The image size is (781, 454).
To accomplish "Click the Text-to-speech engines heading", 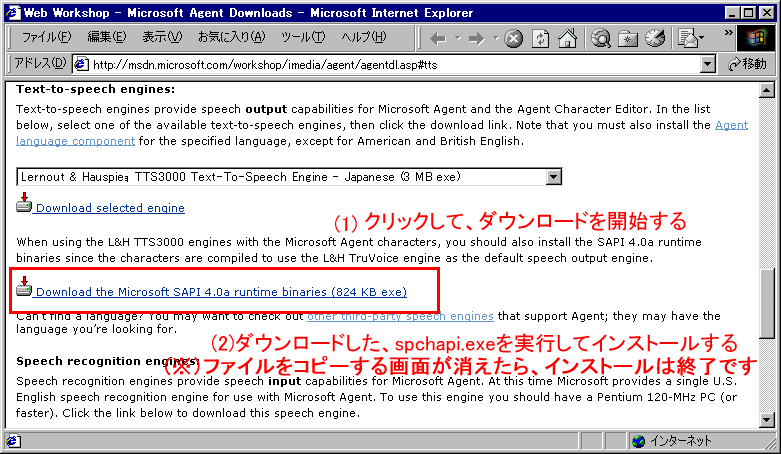I will (95, 89).
